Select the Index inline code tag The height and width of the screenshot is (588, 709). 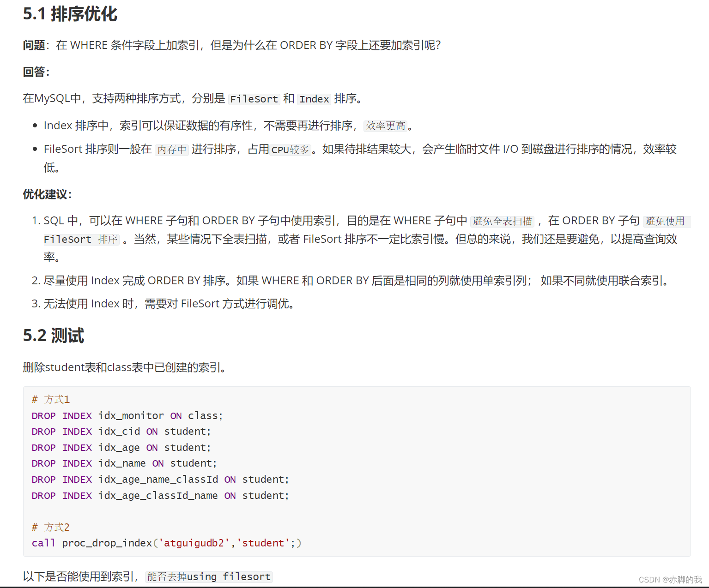314,99
